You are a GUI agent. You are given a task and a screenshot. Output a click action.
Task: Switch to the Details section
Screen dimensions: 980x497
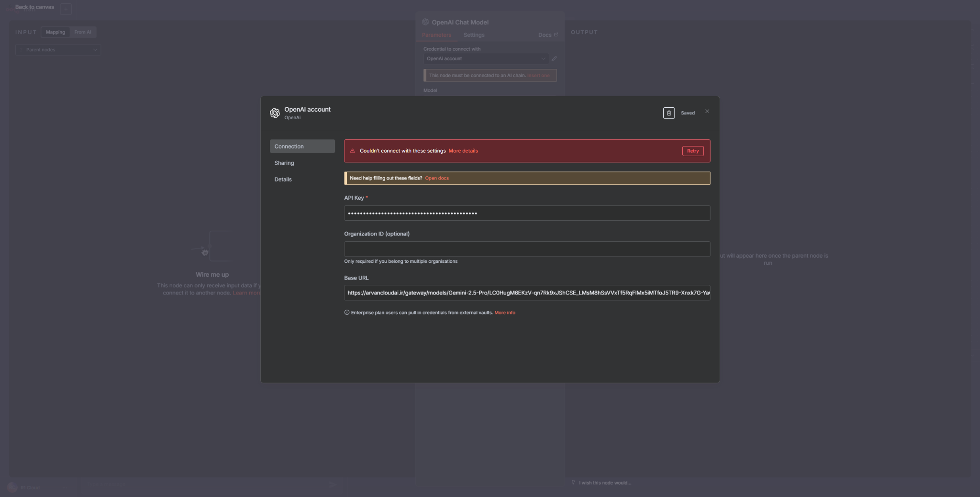[283, 180]
